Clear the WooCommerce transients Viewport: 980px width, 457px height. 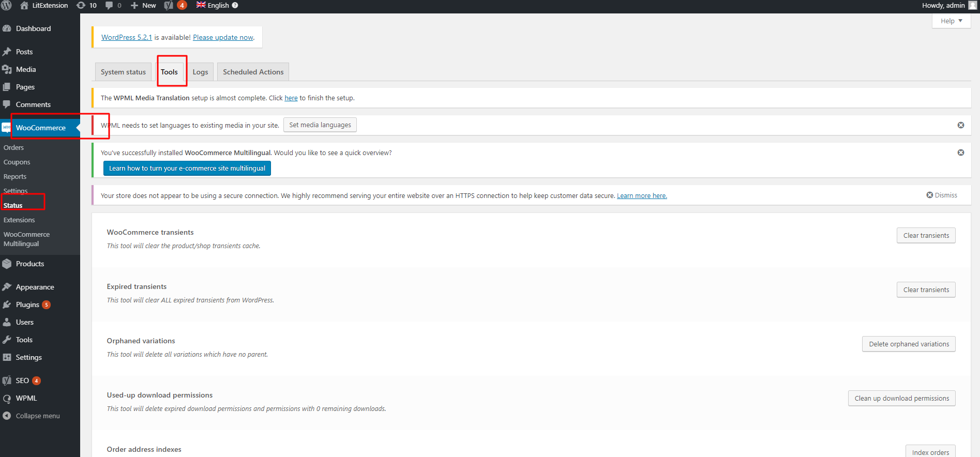pos(926,235)
